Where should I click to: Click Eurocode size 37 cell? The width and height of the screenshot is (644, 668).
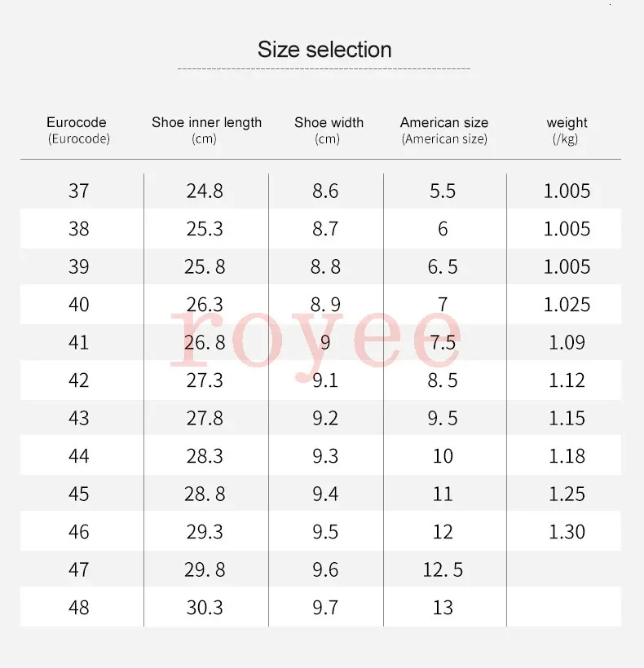tap(79, 191)
